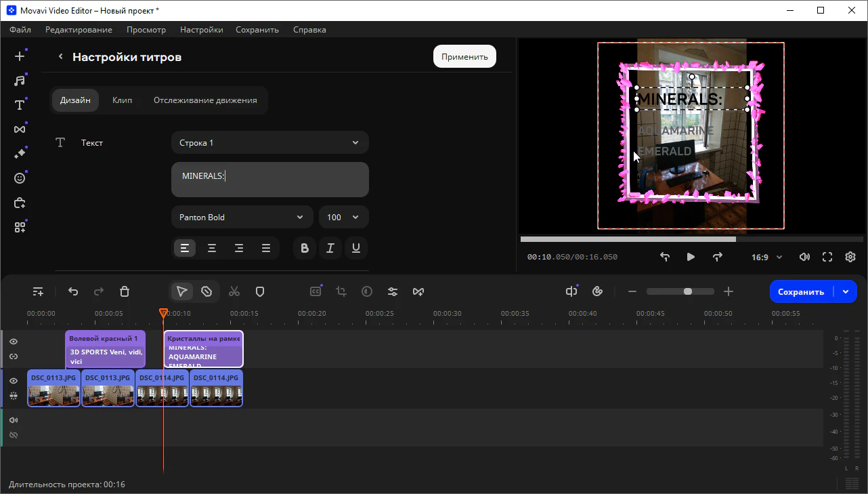Image resolution: width=868 pixels, height=494 pixels.
Task: Open the Настройки menu
Action: pyautogui.click(x=201, y=30)
